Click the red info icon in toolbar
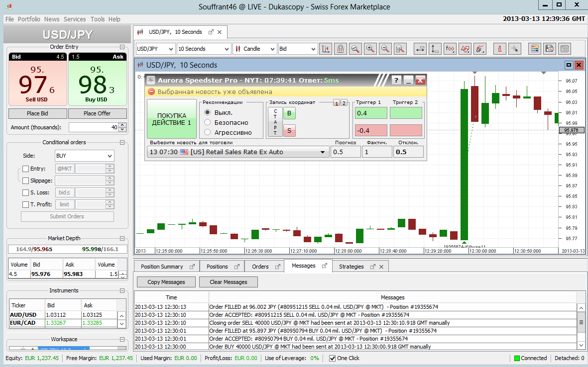 499,49
